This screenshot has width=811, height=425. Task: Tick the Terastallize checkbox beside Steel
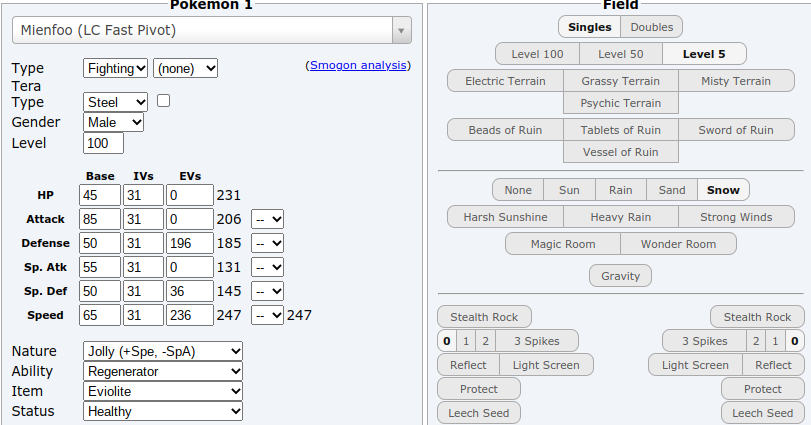tap(163, 101)
